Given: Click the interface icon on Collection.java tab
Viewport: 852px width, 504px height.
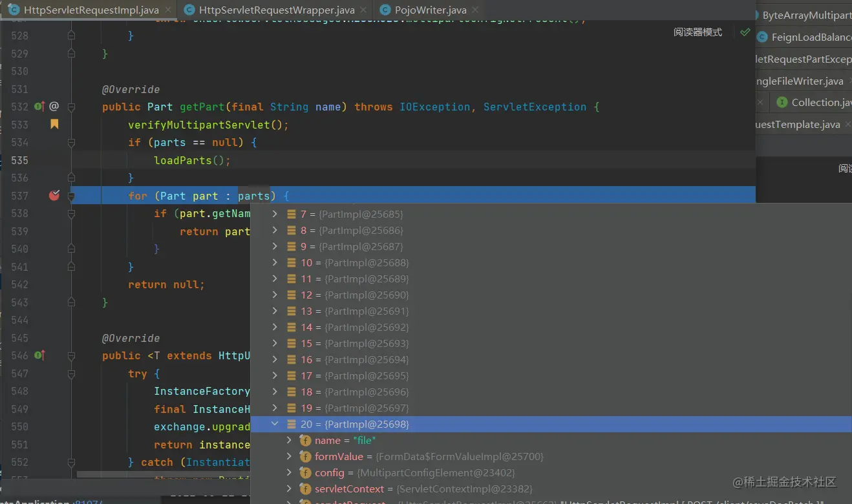Looking at the screenshot, I should tap(782, 102).
